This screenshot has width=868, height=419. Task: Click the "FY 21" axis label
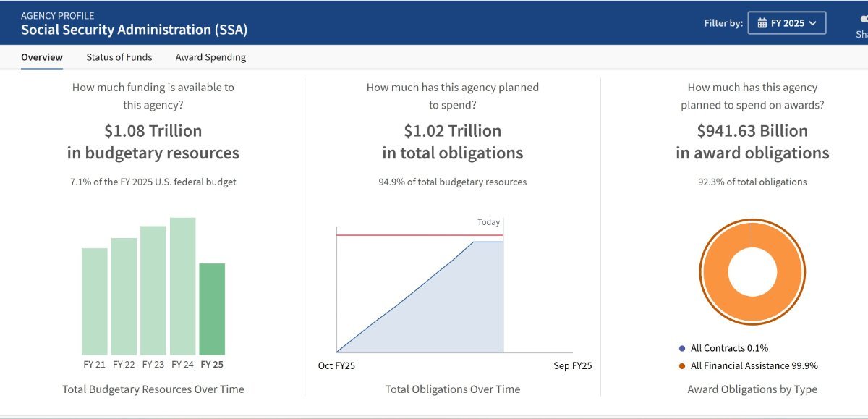tap(95, 365)
